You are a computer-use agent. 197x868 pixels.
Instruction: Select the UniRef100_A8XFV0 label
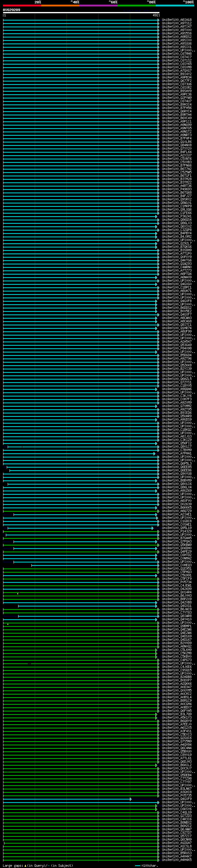[x=177, y=501]
